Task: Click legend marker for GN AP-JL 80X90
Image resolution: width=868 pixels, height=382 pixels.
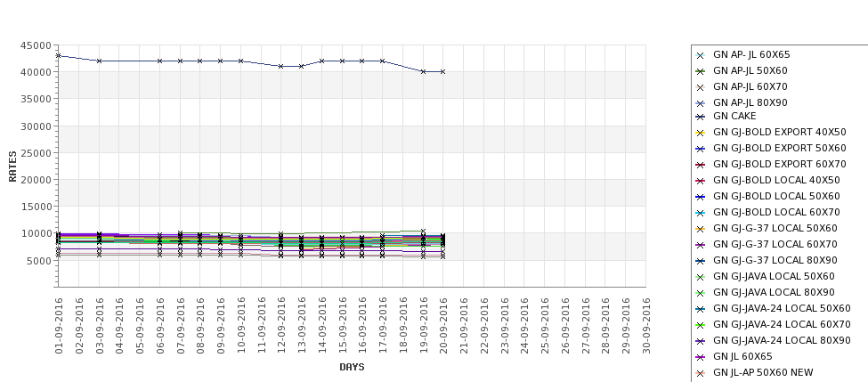Action: (701, 103)
